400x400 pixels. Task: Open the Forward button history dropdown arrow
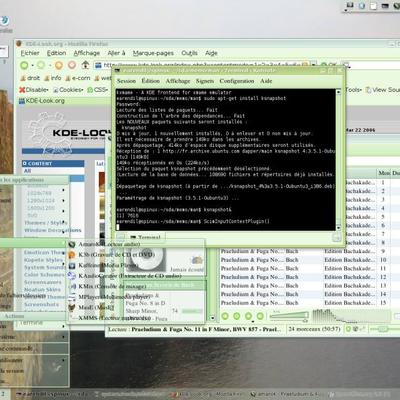tap(50, 65)
